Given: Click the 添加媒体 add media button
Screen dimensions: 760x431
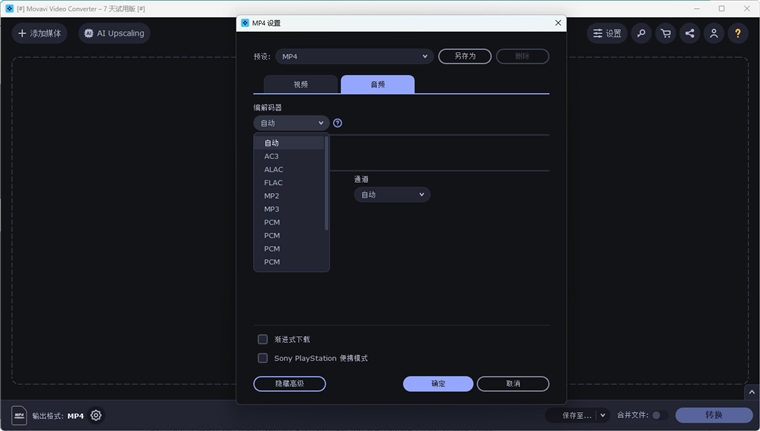Looking at the screenshot, I should click(39, 33).
